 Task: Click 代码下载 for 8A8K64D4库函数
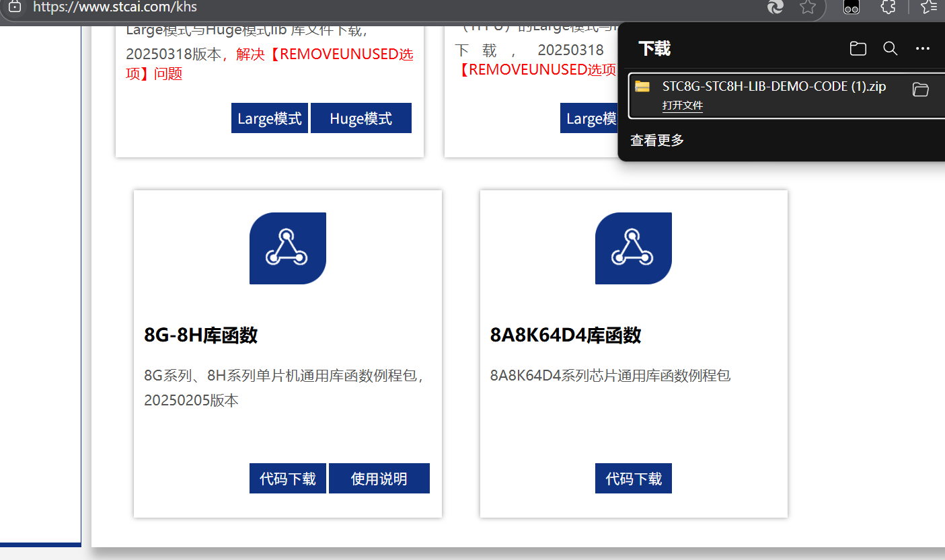pos(634,479)
